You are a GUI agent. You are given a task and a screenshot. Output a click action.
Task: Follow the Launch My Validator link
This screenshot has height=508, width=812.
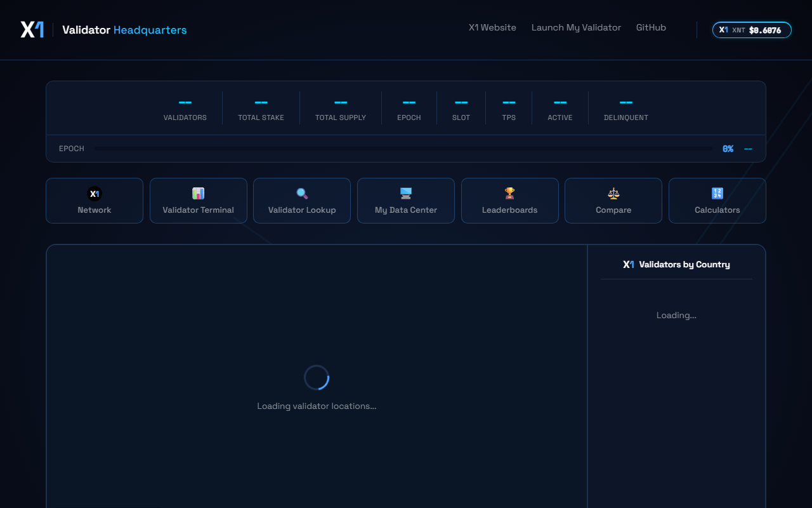576,28
